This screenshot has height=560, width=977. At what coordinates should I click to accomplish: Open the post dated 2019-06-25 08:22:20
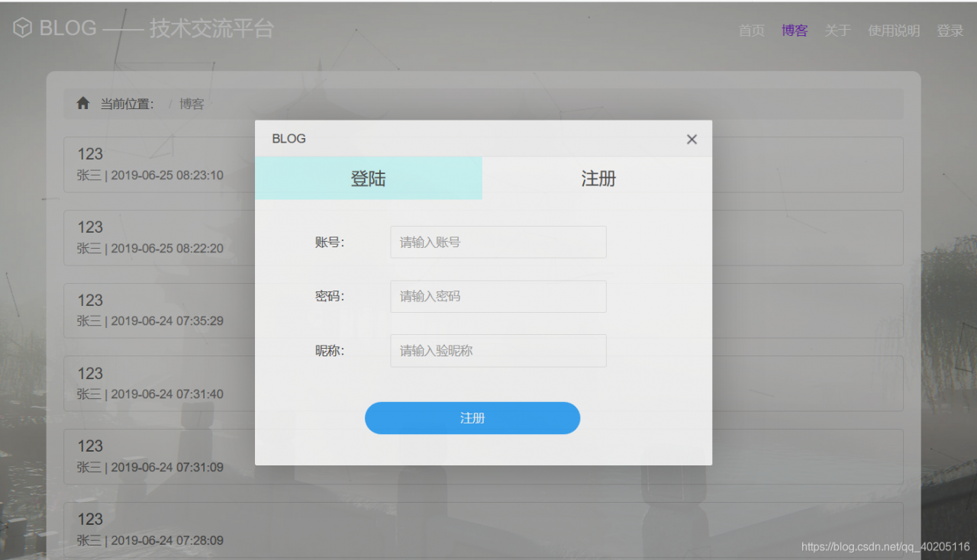tap(483, 238)
